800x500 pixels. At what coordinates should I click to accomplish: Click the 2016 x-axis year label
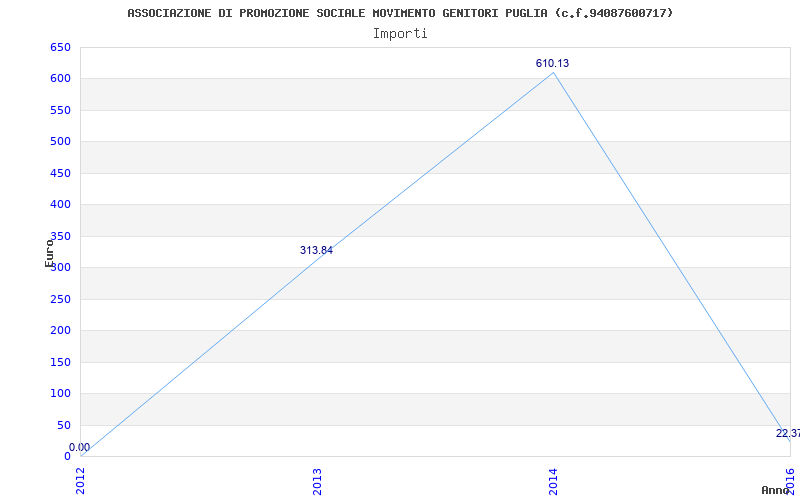tap(789, 480)
